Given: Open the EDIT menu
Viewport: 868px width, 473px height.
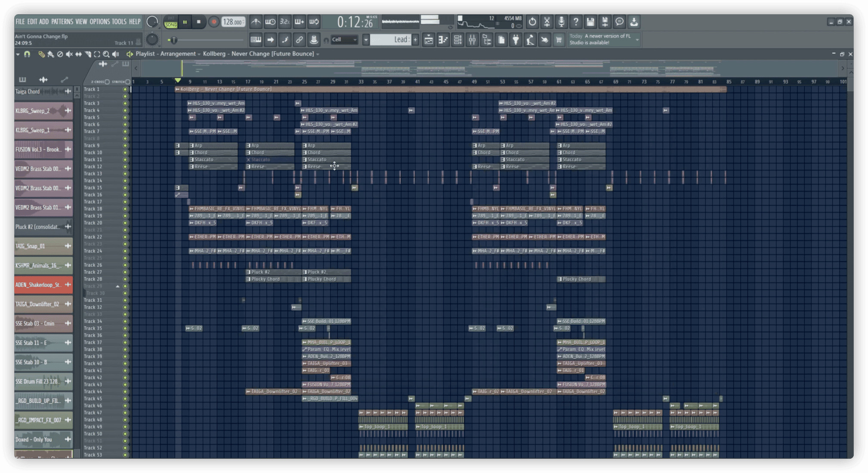Looking at the screenshot, I should point(32,21).
